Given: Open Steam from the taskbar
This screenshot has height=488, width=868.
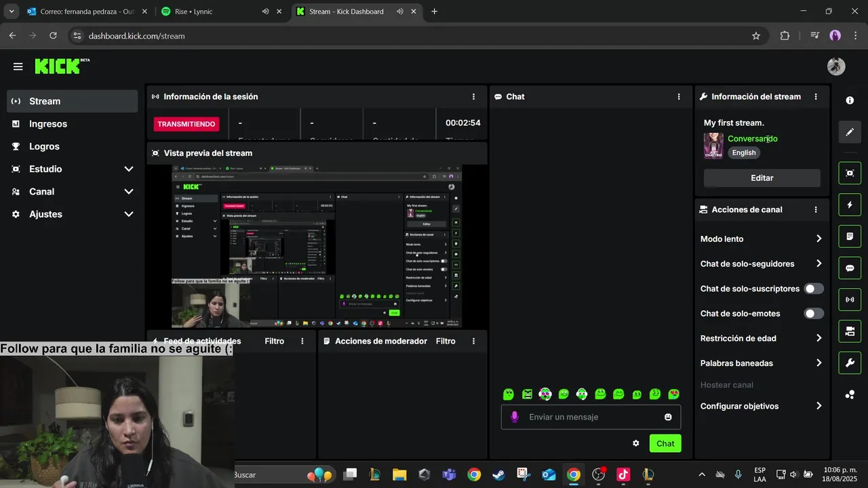Looking at the screenshot, I should click(x=498, y=474).
